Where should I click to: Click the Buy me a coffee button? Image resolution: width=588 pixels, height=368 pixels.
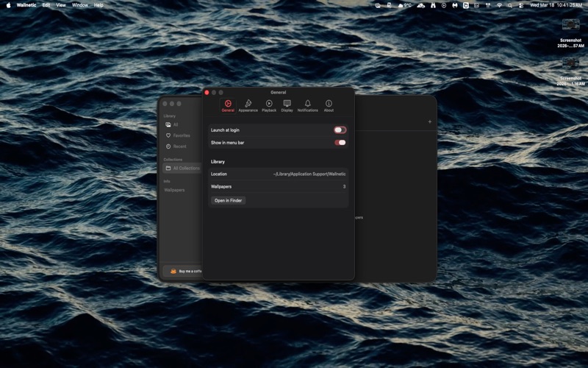point(182,271)
